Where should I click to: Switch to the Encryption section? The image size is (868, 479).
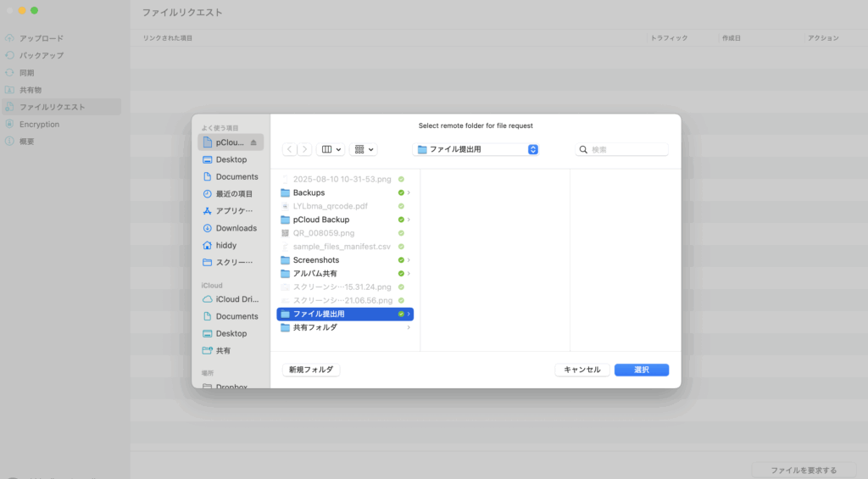click(39, 124)
